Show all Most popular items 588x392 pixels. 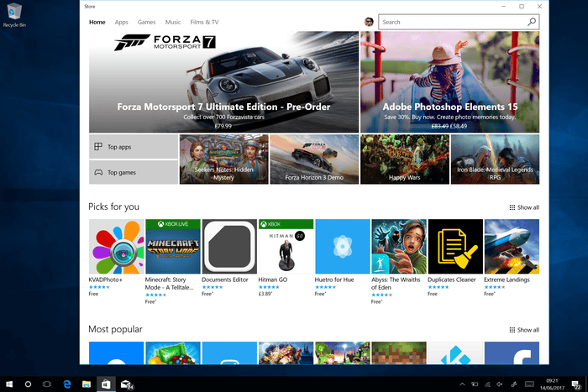524,330
